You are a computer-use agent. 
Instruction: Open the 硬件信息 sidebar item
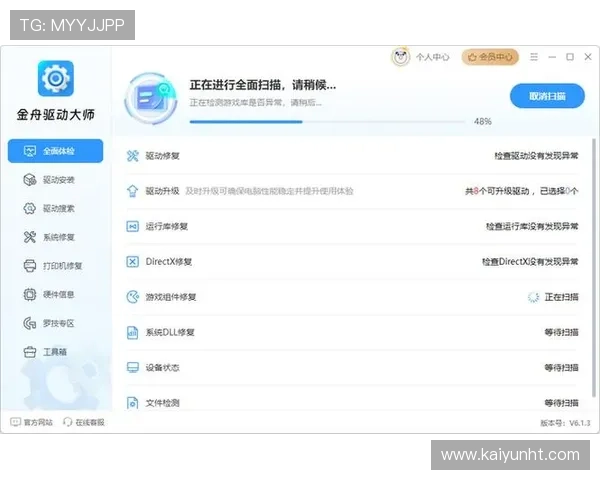tap(55, 294)
